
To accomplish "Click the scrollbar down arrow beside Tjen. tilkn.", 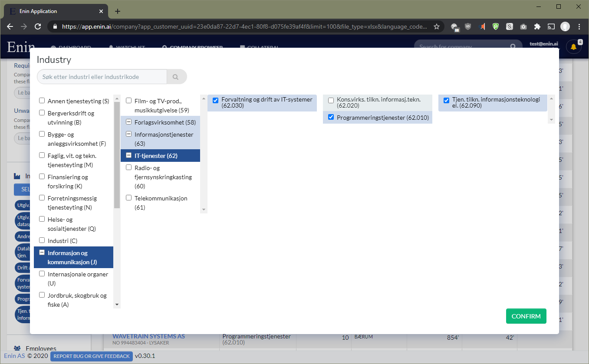I will pyautogui.click(x=552, y=120).
